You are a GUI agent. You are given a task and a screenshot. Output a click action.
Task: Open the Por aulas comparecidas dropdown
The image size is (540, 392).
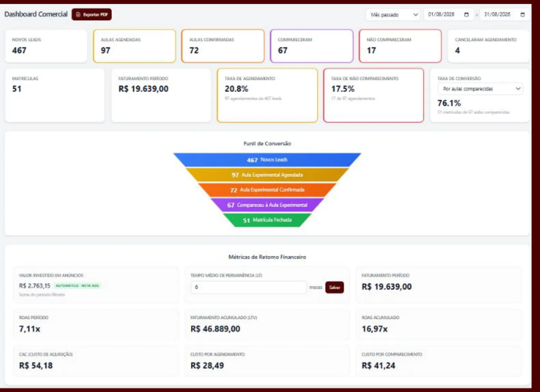(480, 89)
